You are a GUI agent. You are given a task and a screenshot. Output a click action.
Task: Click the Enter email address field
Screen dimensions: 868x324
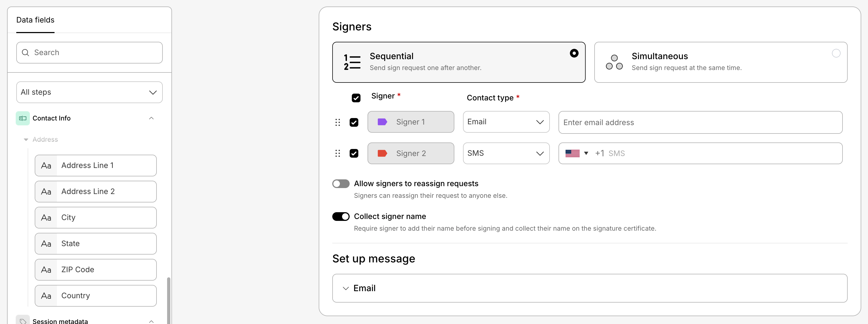click(x=700, y=122)
